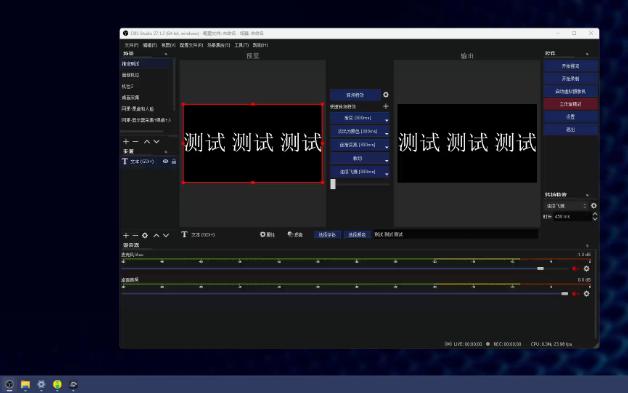Open Filters for the text source
This screenshot has height=393, width=628.
pos(295,234)
